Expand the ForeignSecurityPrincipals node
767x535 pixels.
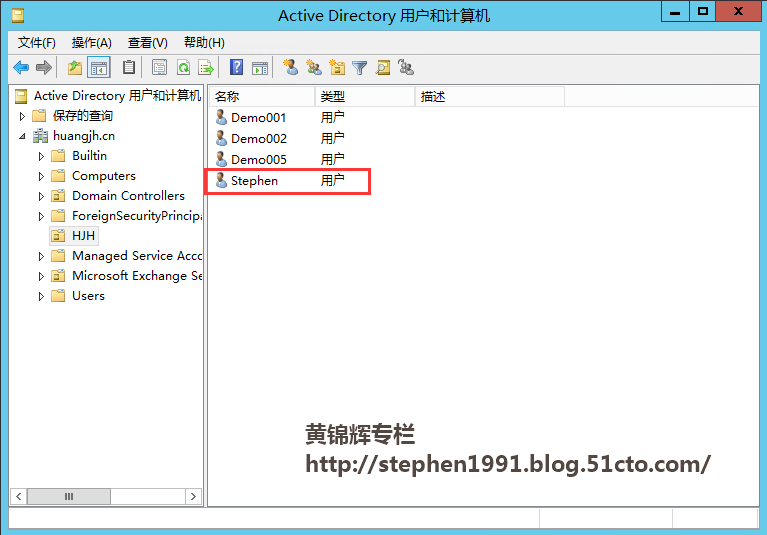point(41,216)
